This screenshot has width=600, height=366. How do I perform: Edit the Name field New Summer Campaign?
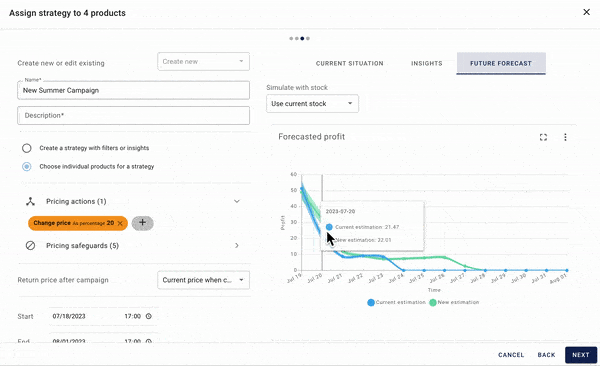(x=134, y=90)
